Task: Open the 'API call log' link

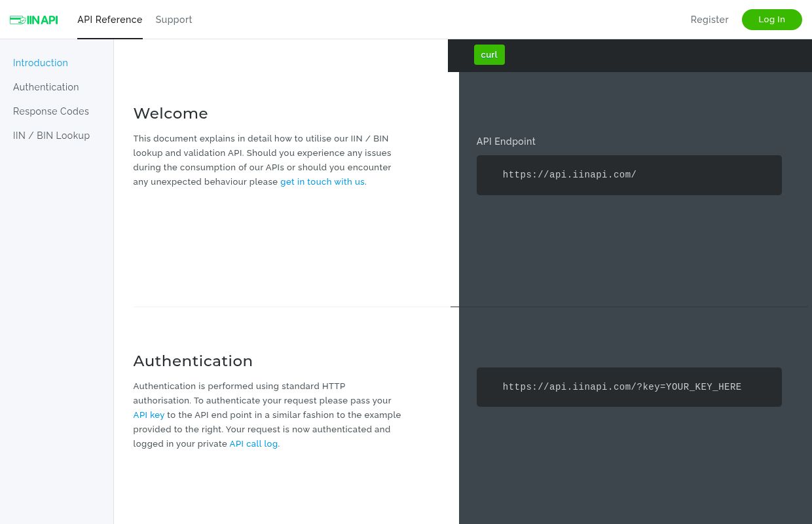Action: (x=253, y=444)
